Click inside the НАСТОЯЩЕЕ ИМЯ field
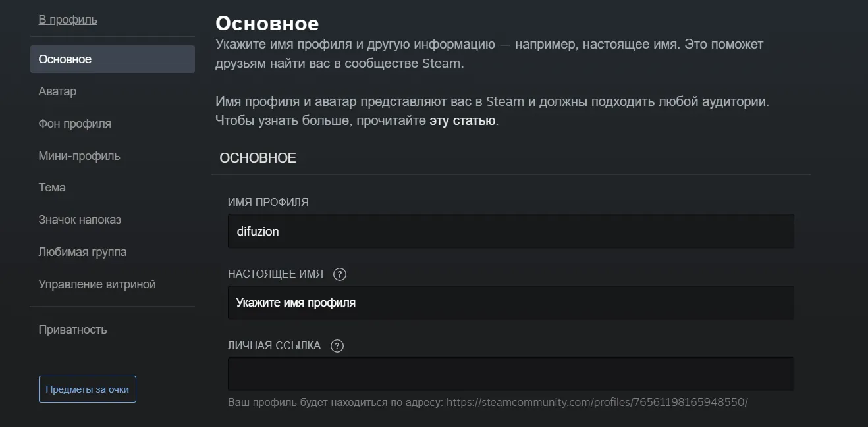The height and width of the screenshot is (427, 868). tap(510, 302)
